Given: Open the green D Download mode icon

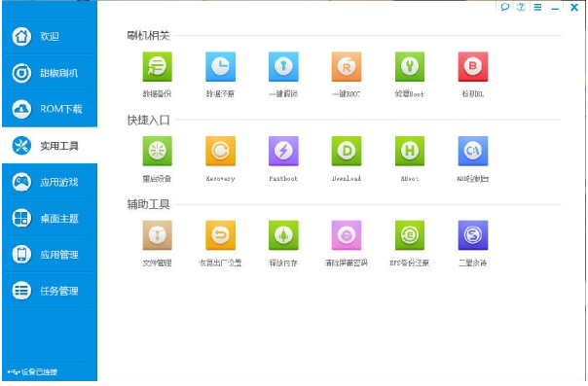Looking at the screenshot, I should click(x=347, y=151).
